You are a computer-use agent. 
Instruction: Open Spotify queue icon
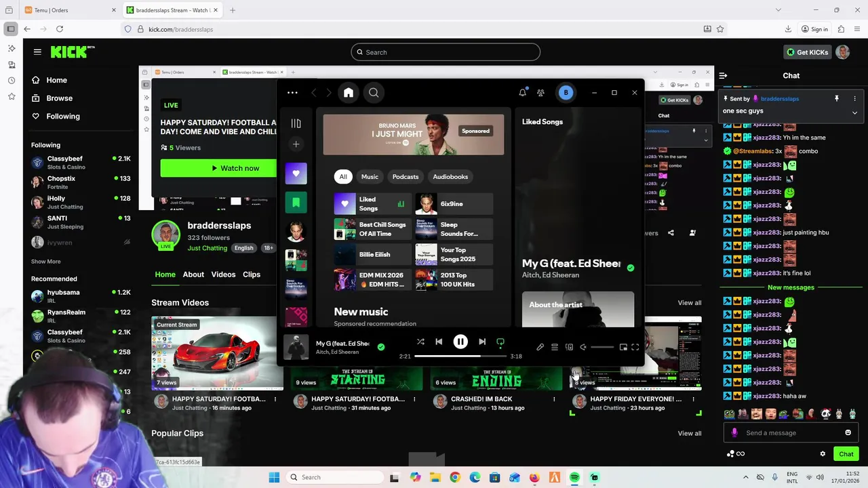click(x=554, y=347)
